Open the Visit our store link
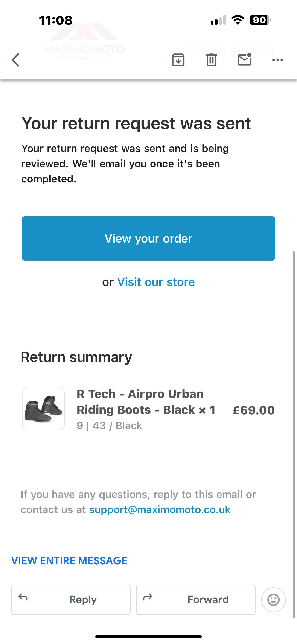The height and width of the screenshot is (644, 297). [156, 282]
